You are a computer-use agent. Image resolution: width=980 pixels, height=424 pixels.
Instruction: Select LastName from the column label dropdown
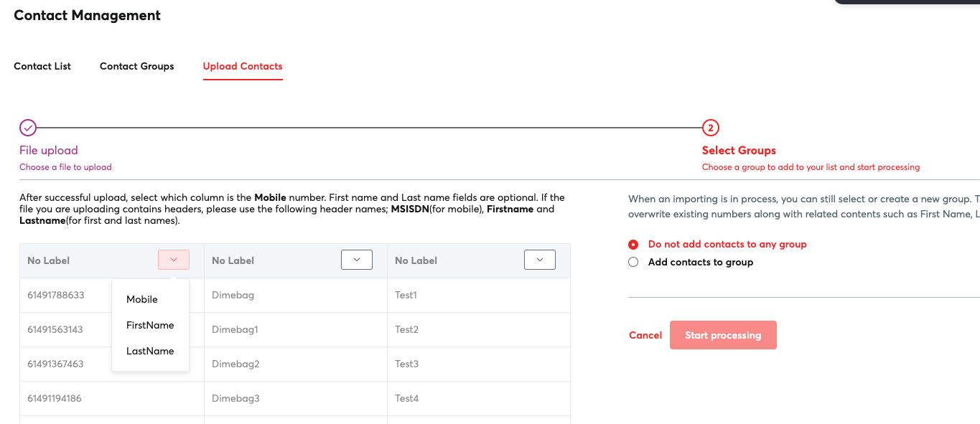pyautogui.click(x=149, y=351)
